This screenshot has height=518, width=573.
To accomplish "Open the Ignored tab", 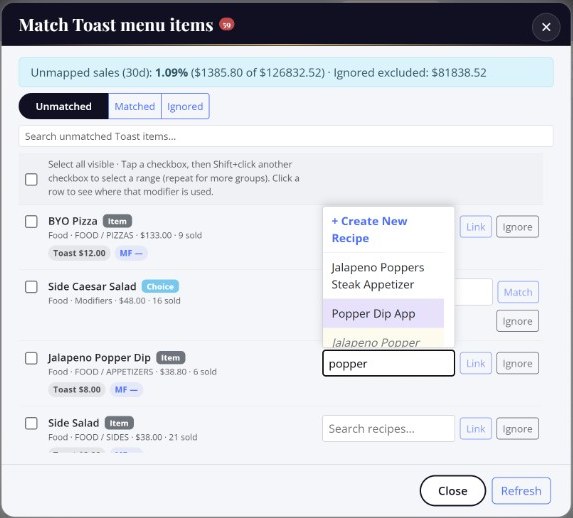I will click(185, 106).
